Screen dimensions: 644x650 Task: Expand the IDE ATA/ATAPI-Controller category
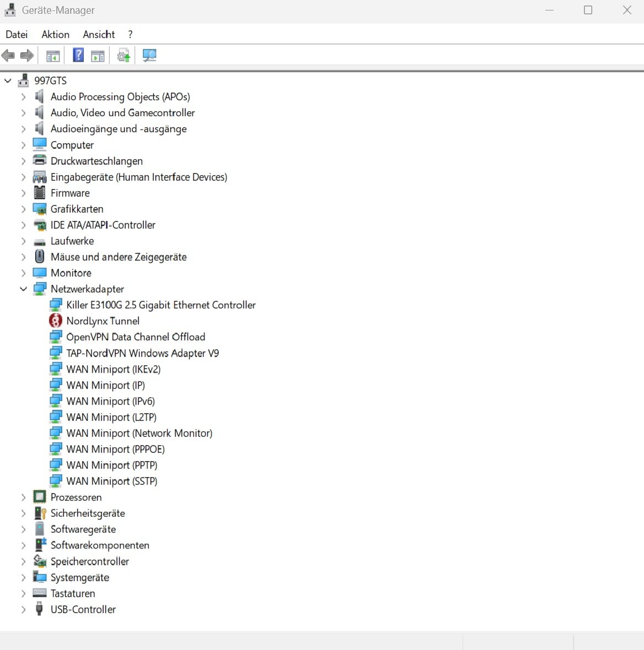pos(24,225)
